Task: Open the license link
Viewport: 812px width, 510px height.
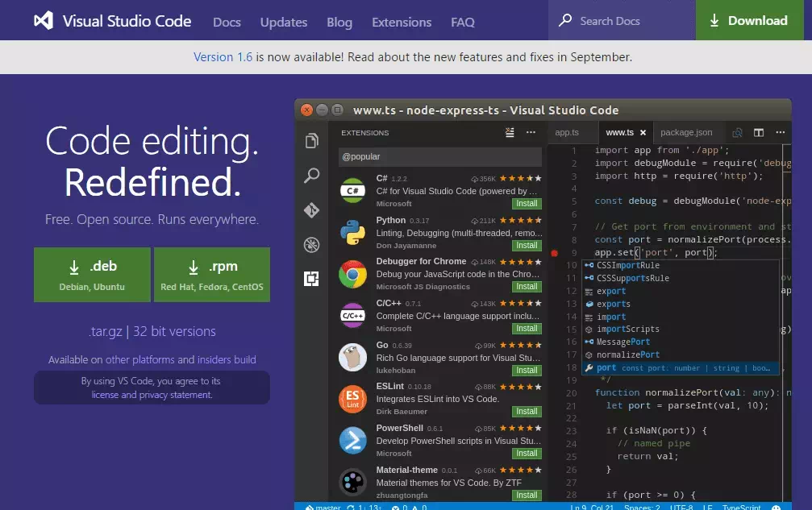Action: pyautogui.click(x=105, y=395)
